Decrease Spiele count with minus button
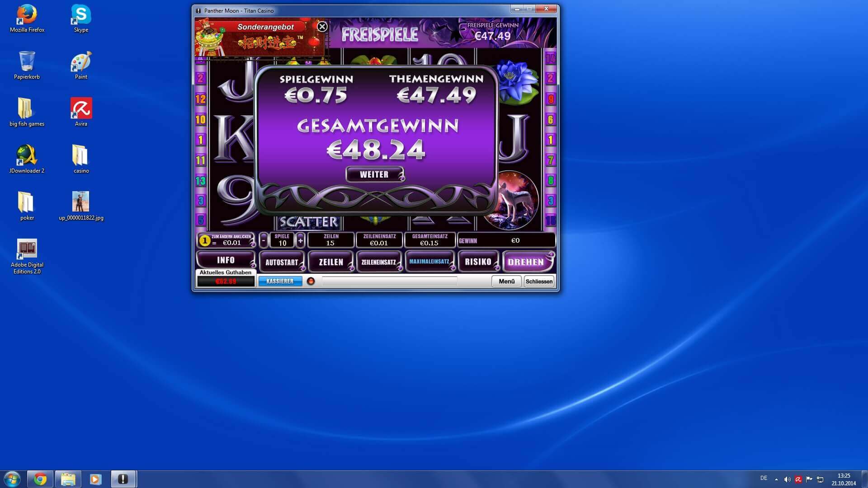The image size is (868, 488). click(x=263, y=240)
